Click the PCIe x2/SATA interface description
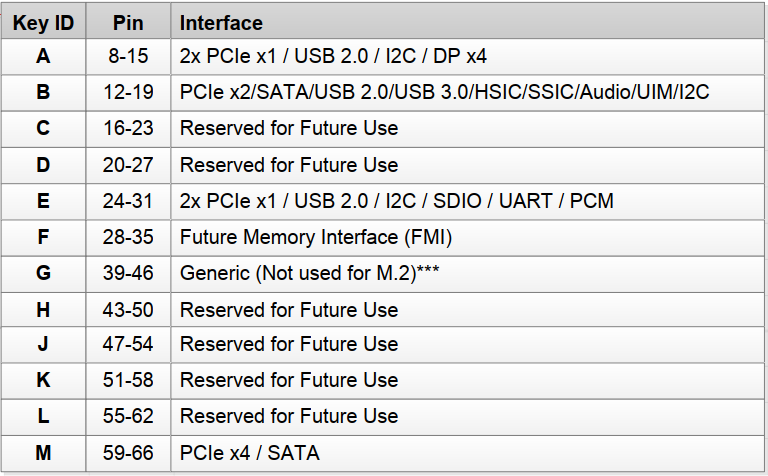This screenshot has height=476, width=768. point(444,93)
